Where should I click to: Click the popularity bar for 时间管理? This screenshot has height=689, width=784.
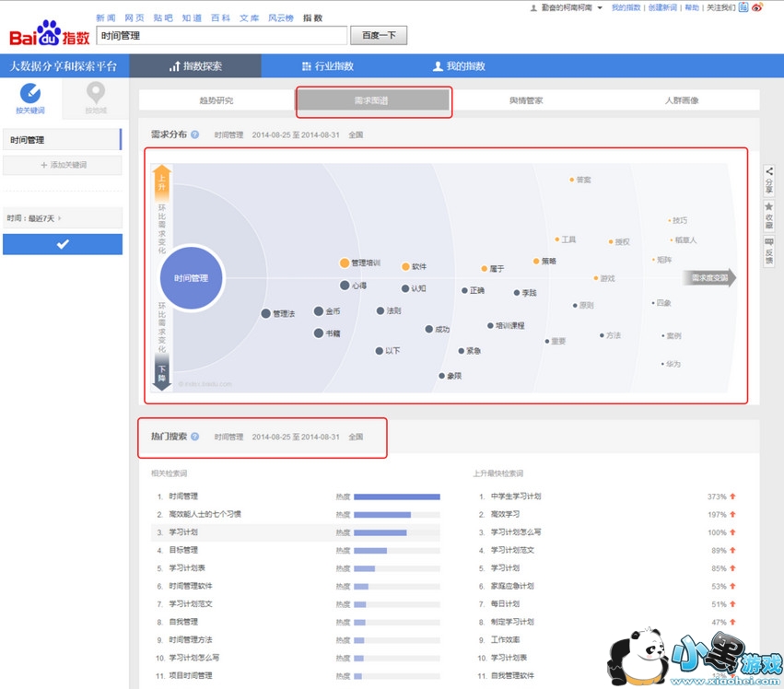coord(397,497)
